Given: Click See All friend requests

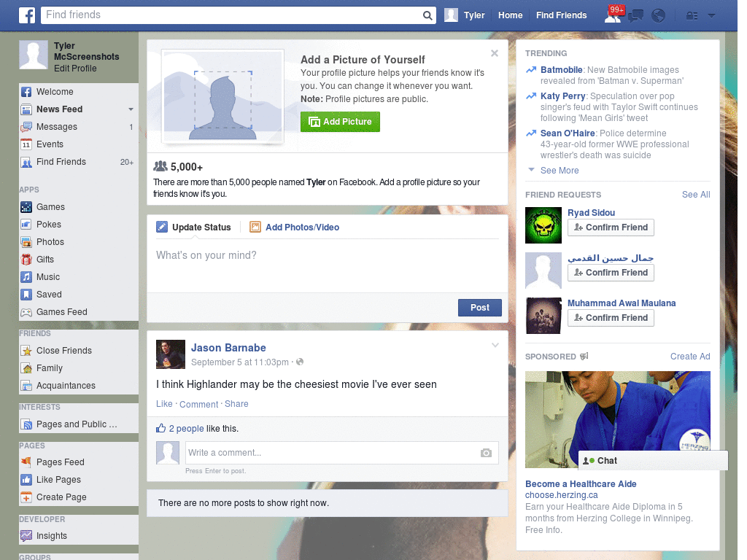Looking at the screenshot, I should click(x=695, y=195).
